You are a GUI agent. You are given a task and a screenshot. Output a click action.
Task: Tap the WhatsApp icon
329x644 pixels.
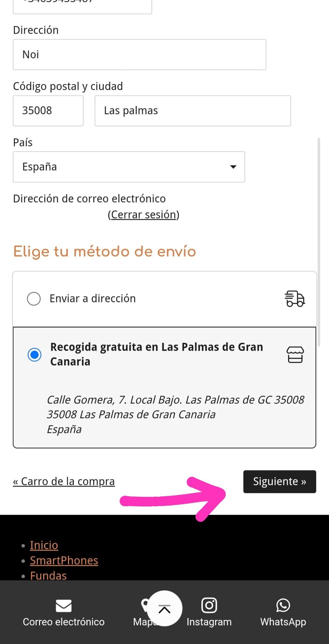(x=283, y=605)
